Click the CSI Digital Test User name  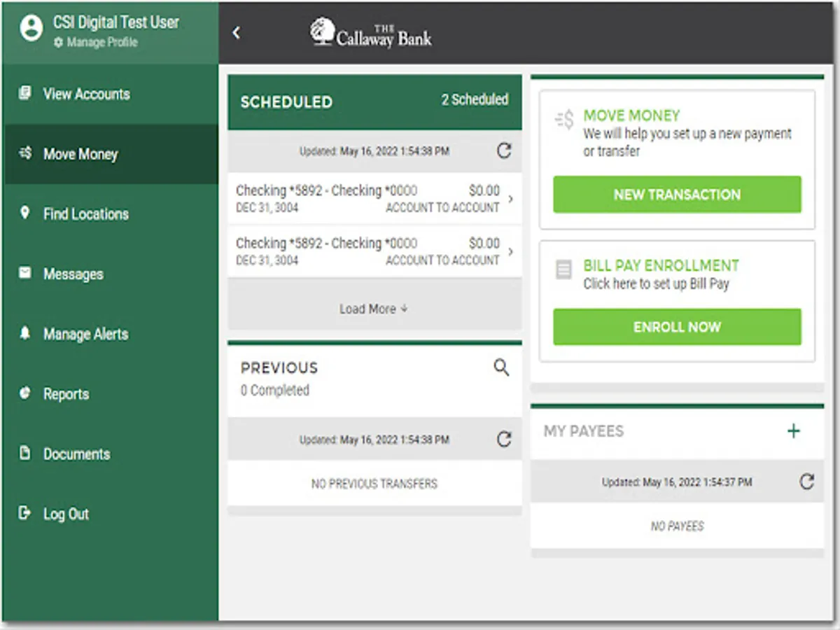click(x=116, y=22)
